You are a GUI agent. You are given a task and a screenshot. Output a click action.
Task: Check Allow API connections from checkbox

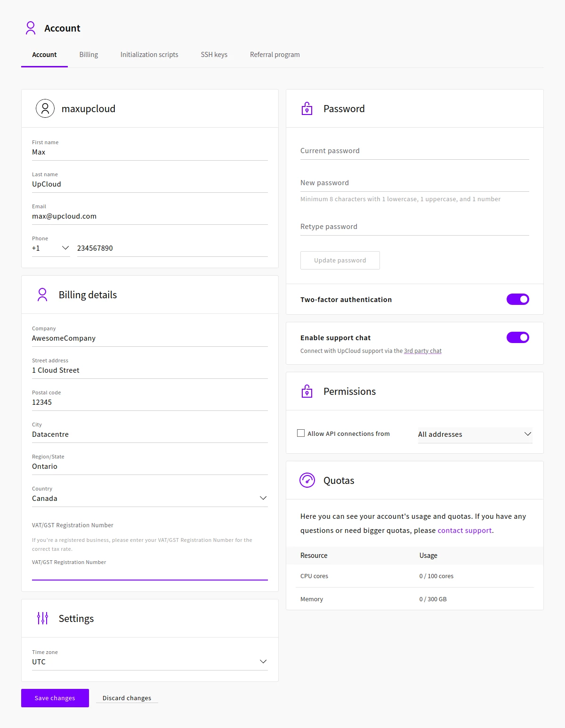301,433
